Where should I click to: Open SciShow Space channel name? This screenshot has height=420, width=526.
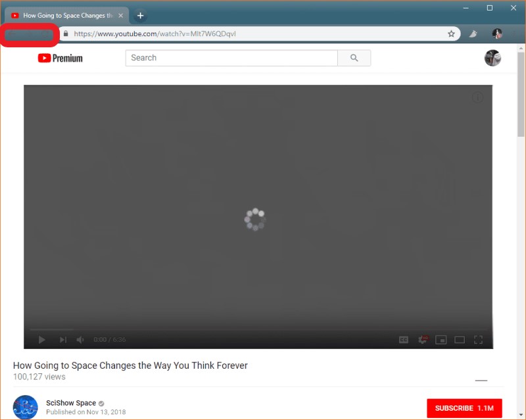[71, 402]
